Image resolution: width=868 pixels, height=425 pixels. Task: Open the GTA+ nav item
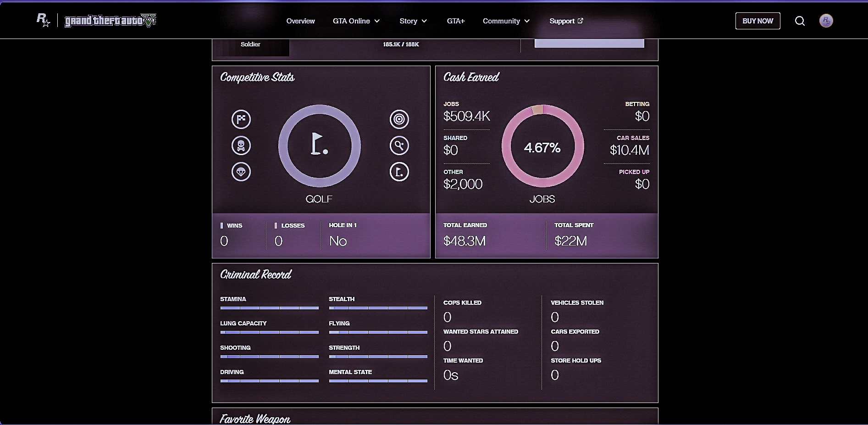tap(456, 21)
